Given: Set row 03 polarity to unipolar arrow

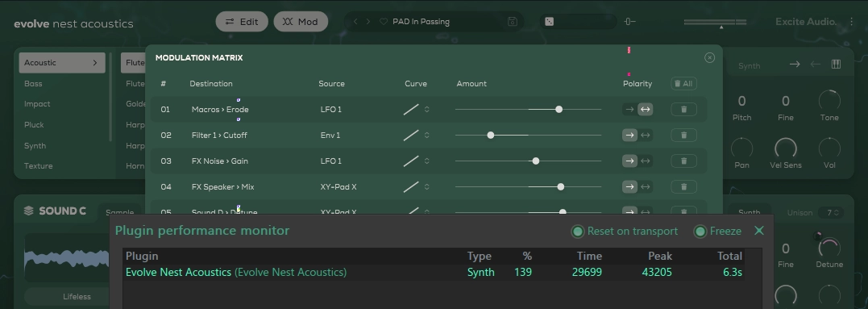Looking at the screenshot, I should coord(629,161).
